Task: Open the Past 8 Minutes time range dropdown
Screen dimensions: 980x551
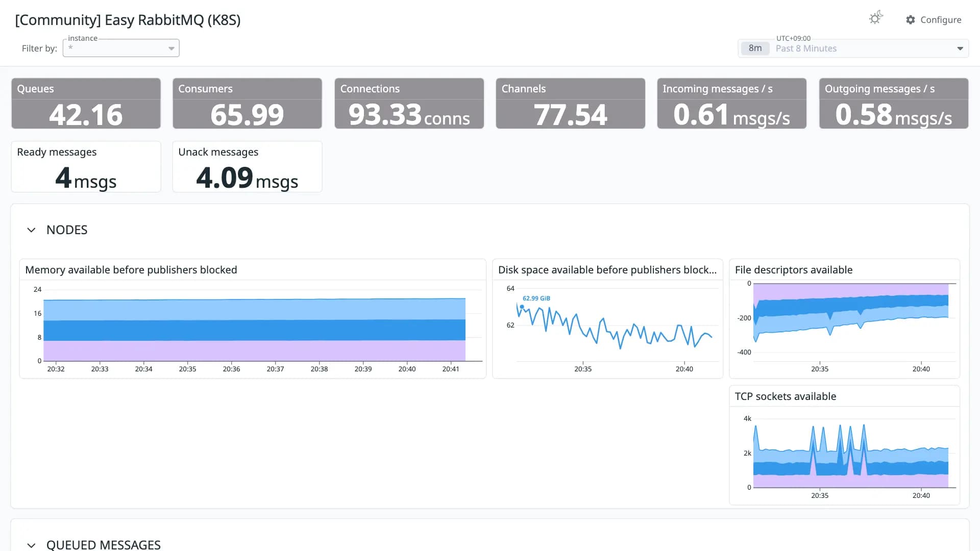Action: (853, 48)
